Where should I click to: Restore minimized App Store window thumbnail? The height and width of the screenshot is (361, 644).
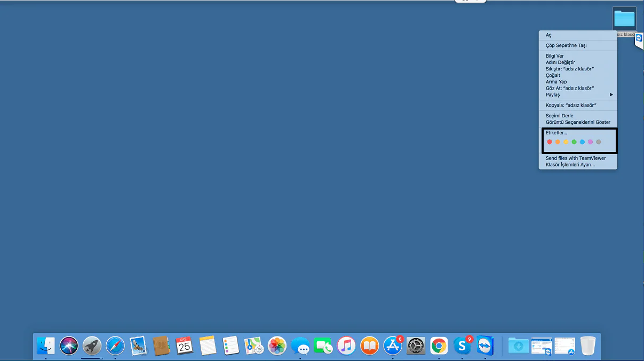565,346
